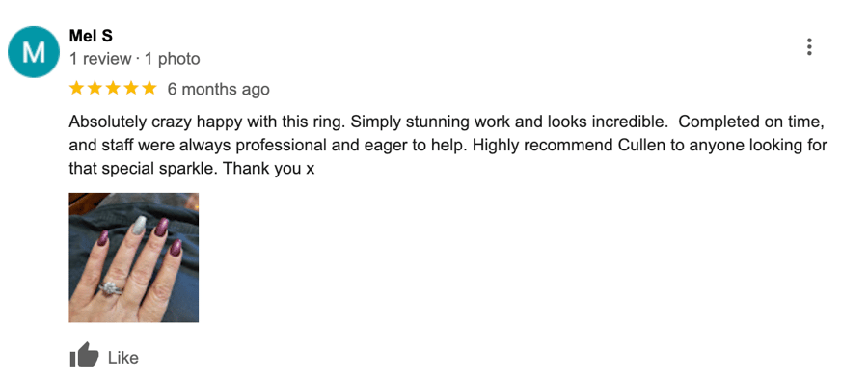868x379 pixels.
Task: Click the "1 photo" count text
Action: pos(173,59)
